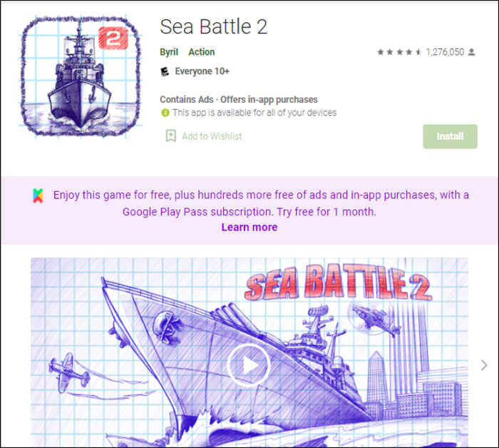Click the Play Pass subscription promo text
This screenshot has height=448, width=499.
click(x=261, y=203)
